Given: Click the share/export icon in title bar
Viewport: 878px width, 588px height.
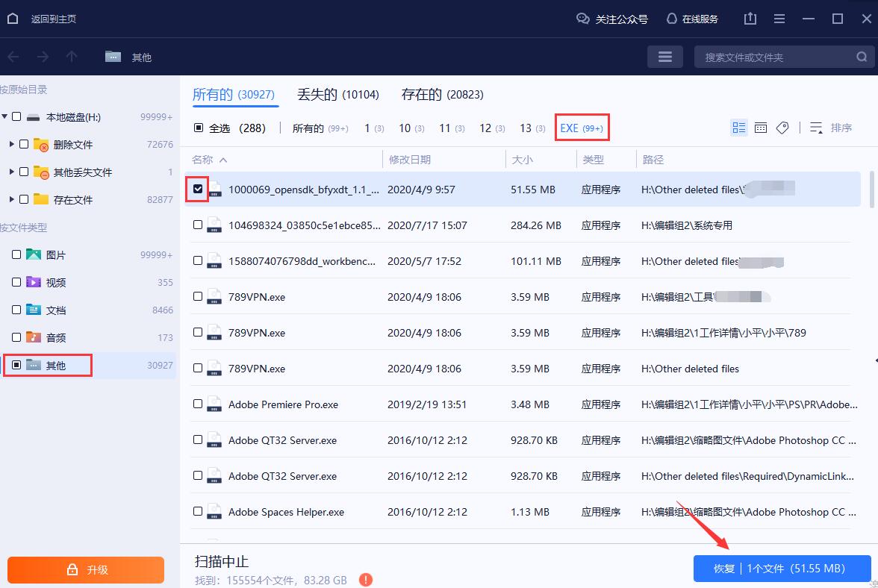Looking at the screenshot, I should 750,18.
